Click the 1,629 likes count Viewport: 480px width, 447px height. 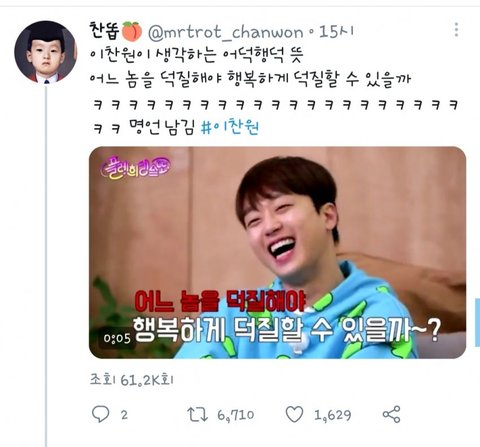click(332, 415)
